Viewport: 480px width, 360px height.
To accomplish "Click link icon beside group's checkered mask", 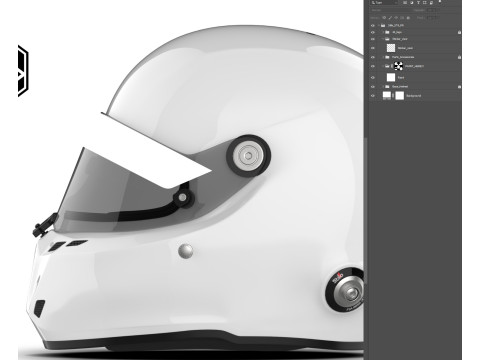I will coord(392,66).
